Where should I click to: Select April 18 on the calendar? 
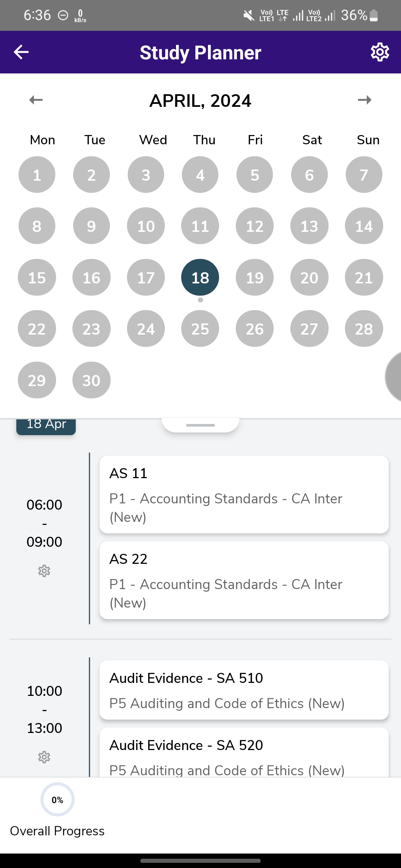[x=200, y=277]
